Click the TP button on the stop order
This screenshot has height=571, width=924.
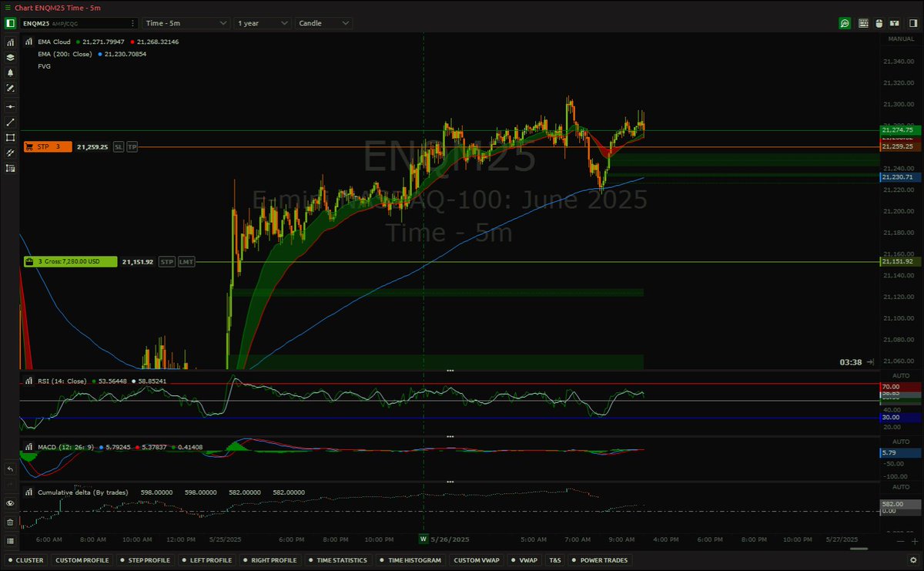(132, 146)
